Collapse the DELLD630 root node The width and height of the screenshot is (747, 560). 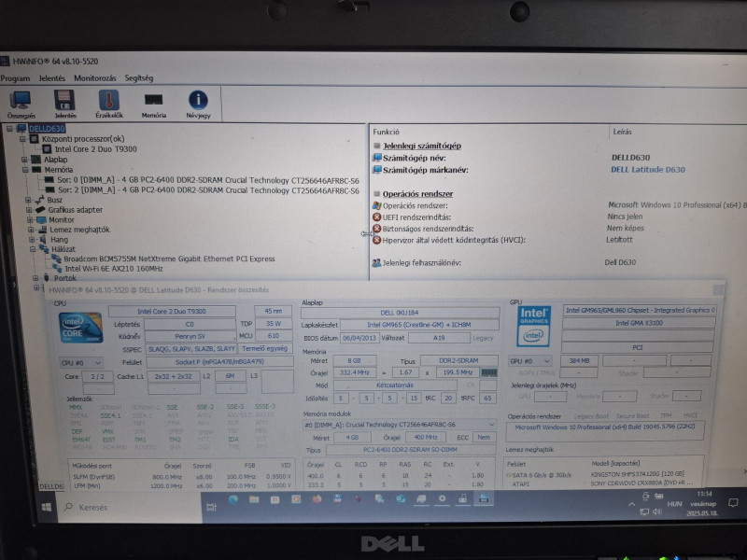[9, 129]
